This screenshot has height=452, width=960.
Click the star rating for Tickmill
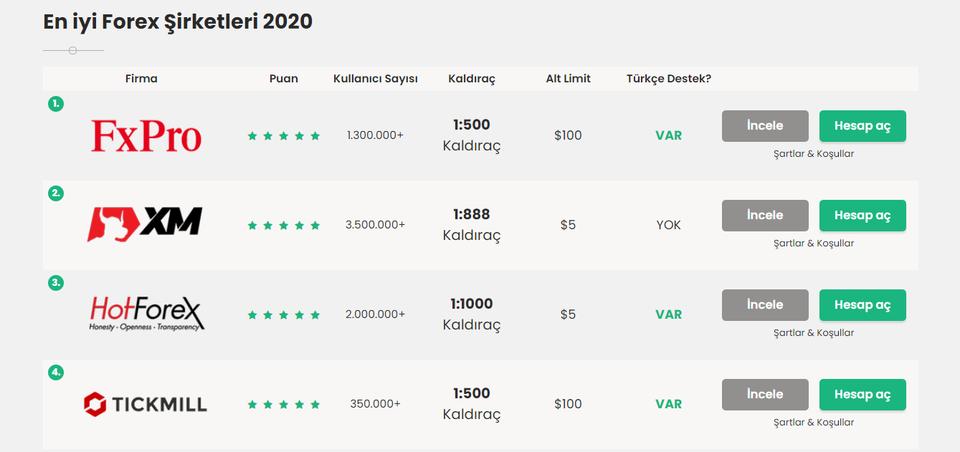pyautogui.click(x=283, y=404)
